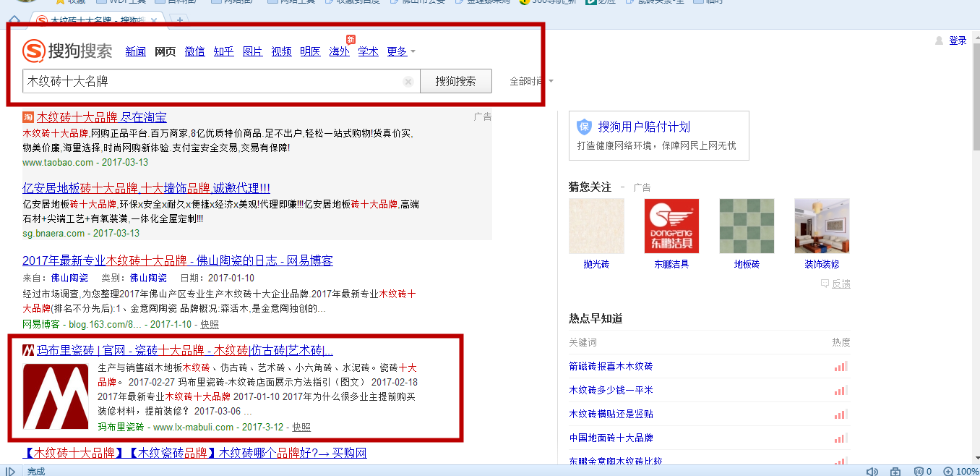Open hot topic 中国地面砖十大品牌

coord(611,438)
